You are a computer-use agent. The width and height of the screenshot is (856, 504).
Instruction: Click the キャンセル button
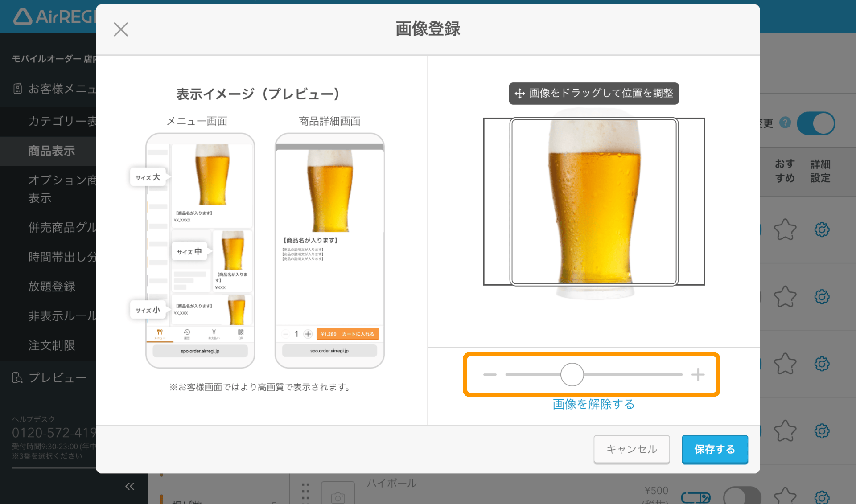click(632, 449)
